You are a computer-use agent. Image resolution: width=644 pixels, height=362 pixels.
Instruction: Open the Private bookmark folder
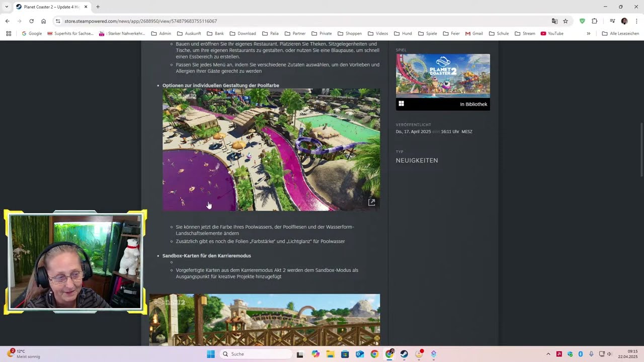321,34
